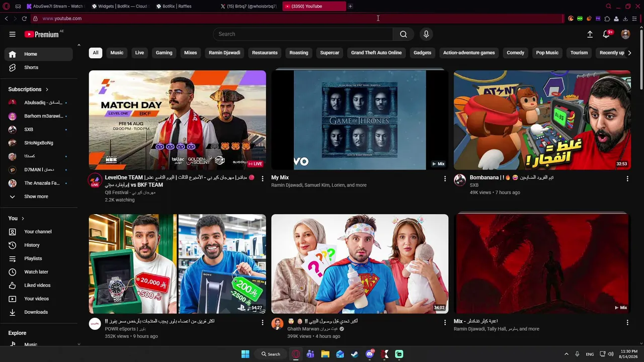Filter the feed by Supercar chip
This screenshot has height=362, width=644.
pos(330,53)
